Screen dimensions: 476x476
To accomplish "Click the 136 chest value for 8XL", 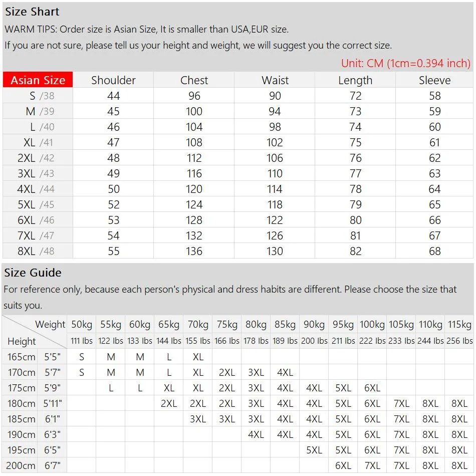I will 194,251.
